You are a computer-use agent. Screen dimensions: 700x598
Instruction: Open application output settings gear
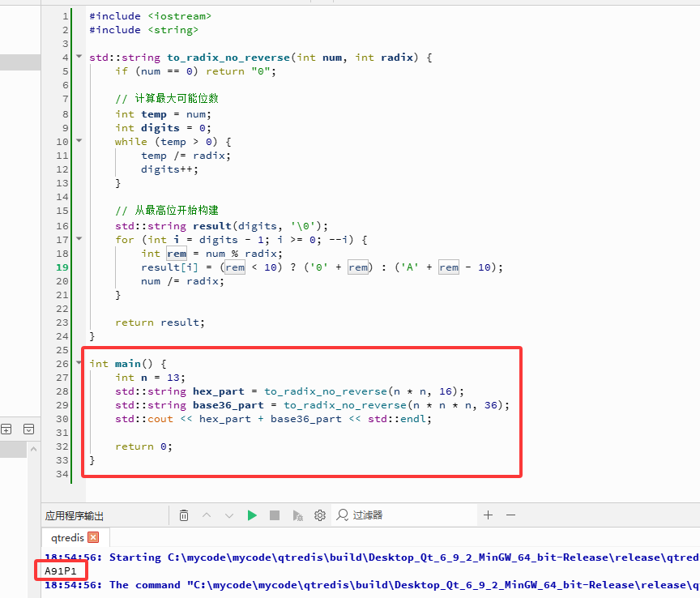pyautogui.click(x=320, y=515)
